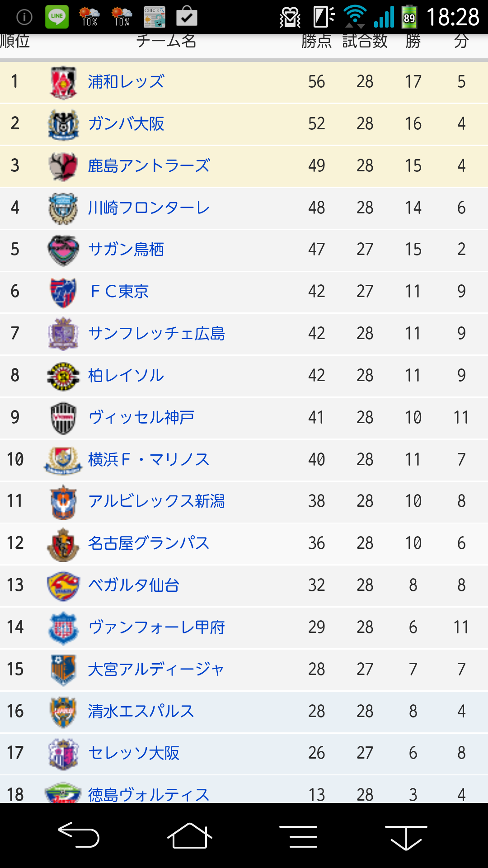This screenshot has width=488, height=868.
Task: Tap the チーム名 column header
Action: click(x=166, y=42)
